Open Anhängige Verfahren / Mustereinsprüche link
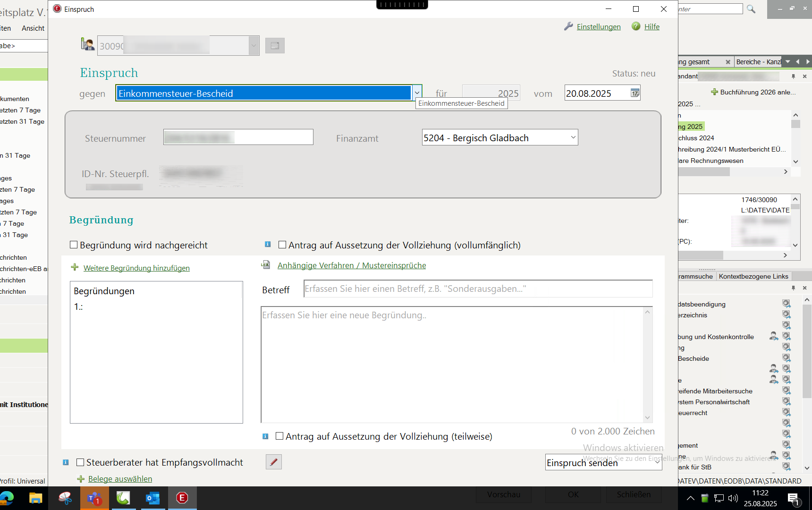 click(x=352, y=265)
